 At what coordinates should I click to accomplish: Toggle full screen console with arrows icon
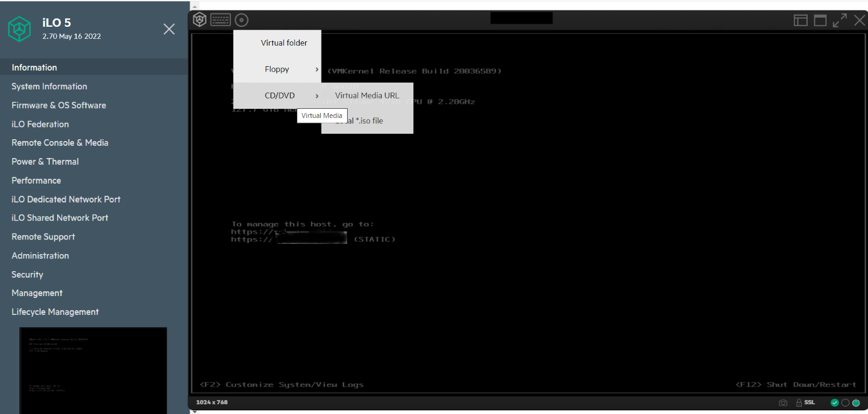click(x=840, y=20)
